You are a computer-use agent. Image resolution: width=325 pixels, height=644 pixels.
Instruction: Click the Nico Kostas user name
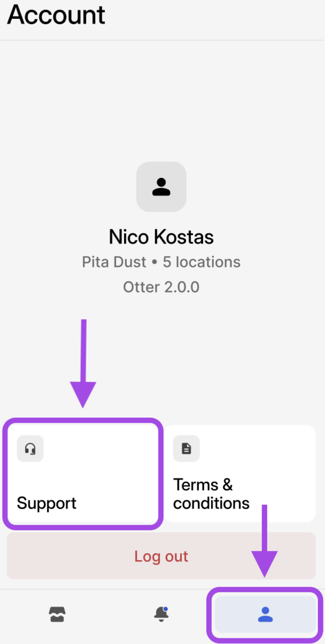161,237
